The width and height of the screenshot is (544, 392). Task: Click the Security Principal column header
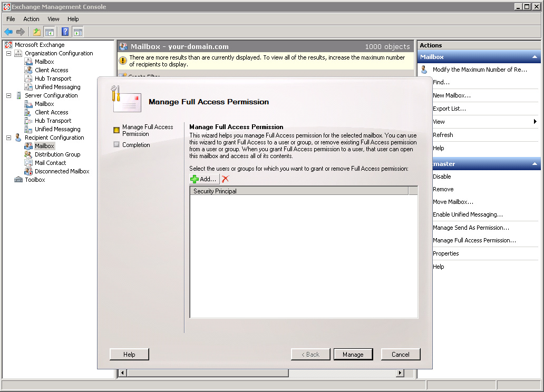coord(299,191)
